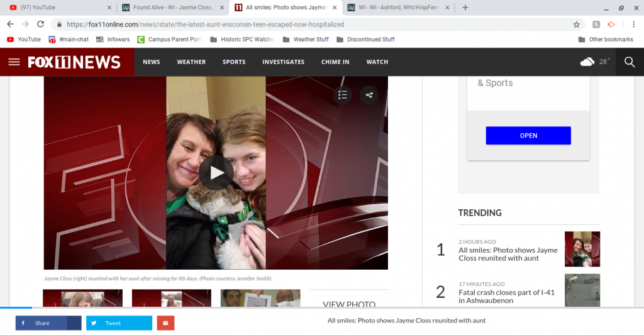Open the Weather Stuff bookmark folder
The width and height of the screenshot is (644, 335).
pyautogui.click(x=311, y=40)
